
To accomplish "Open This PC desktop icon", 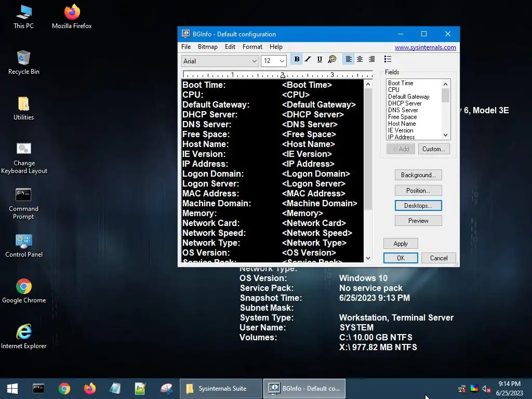I will click(x=23, y=16).
